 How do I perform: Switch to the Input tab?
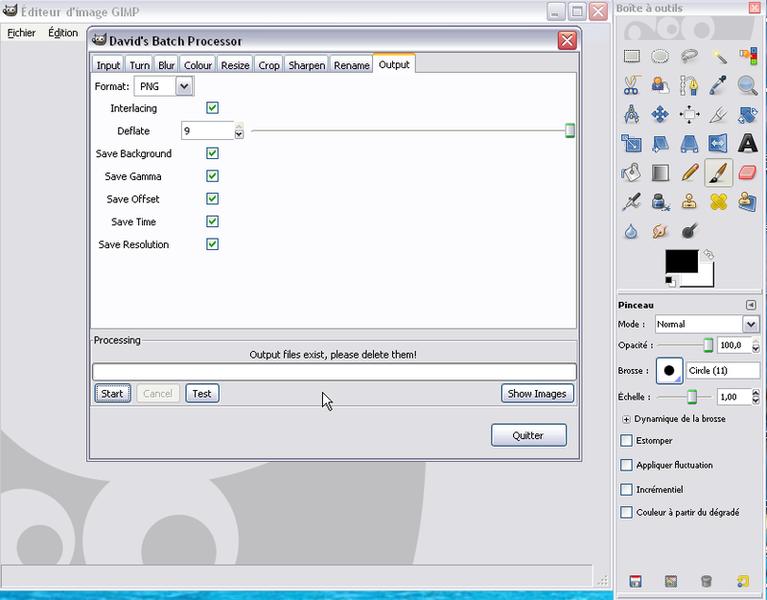[x=108, y=65]
